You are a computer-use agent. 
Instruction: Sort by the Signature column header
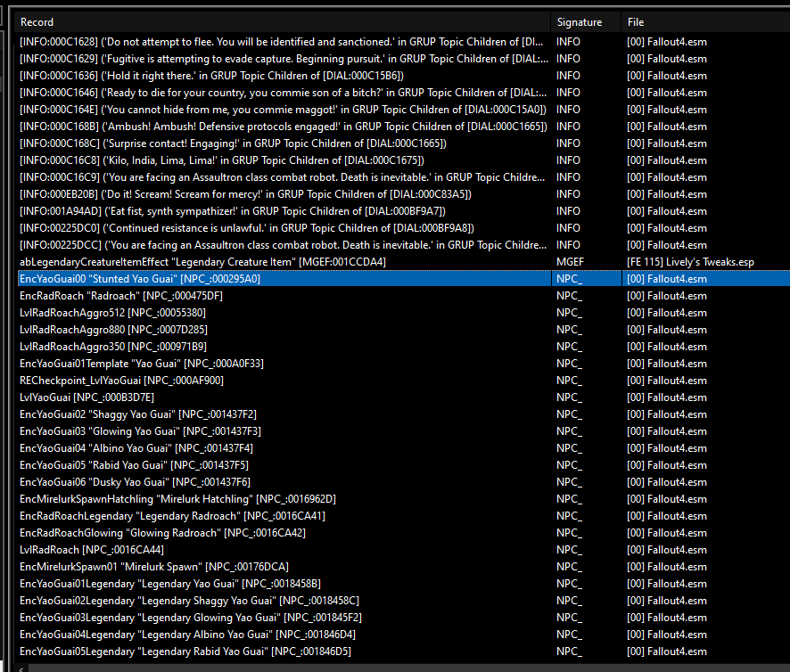[586, 22]
